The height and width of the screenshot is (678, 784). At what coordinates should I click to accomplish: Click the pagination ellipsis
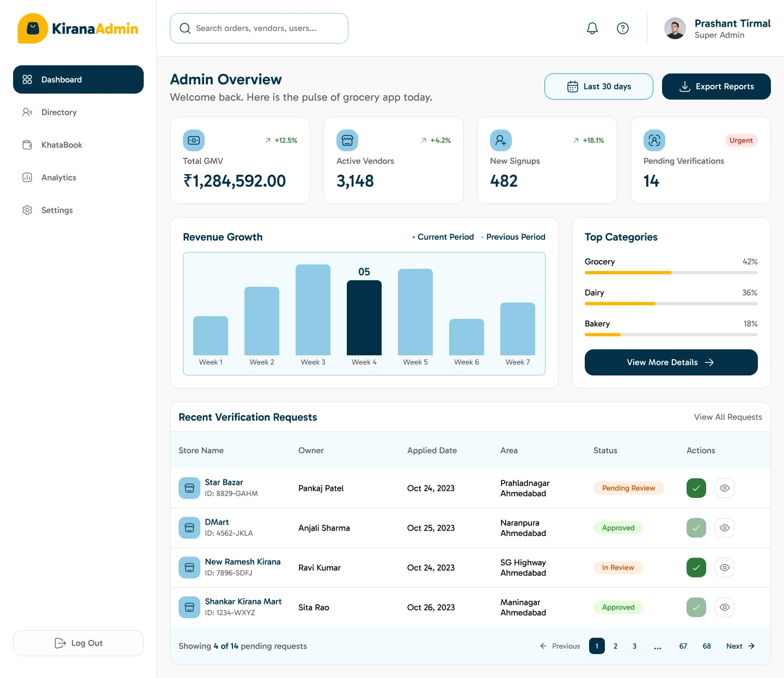(x=658, y=646)
